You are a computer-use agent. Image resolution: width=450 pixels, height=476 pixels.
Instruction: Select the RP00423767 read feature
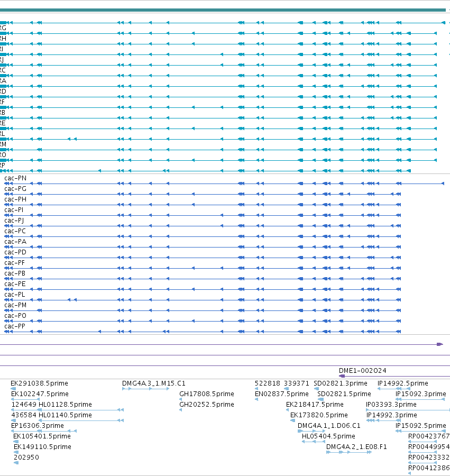423,442
